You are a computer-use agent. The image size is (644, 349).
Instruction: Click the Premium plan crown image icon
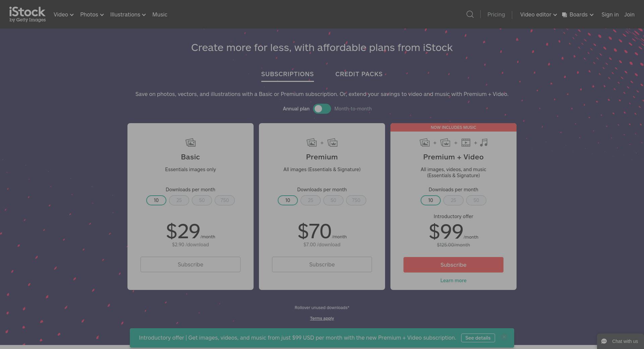pyautogui.click(x=332, y=143)
